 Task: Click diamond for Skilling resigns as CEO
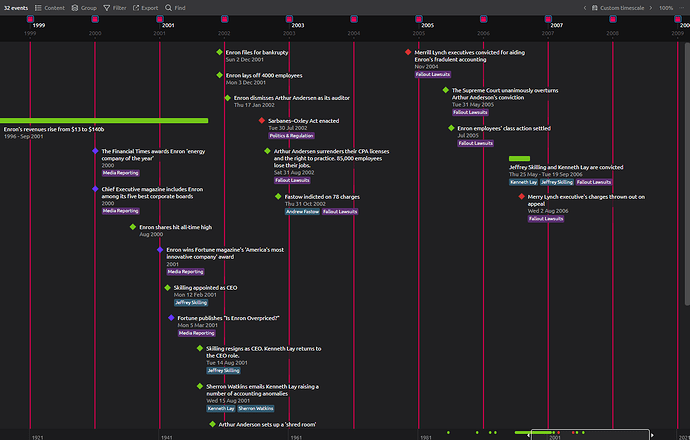pyautogui.click(x=200, y=348)
